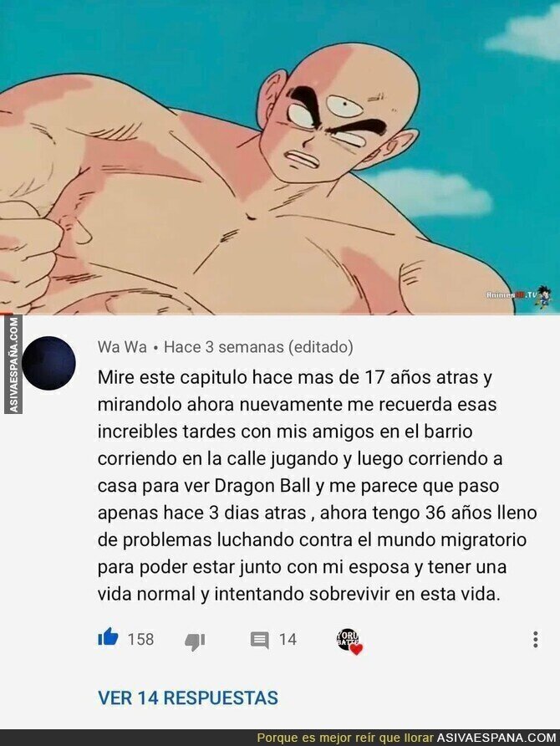This screenshot has width=560, height=746.
Task: Click the Hace 3 semanas timestamp
Action: pyautogui.click(x=223, y=347)
